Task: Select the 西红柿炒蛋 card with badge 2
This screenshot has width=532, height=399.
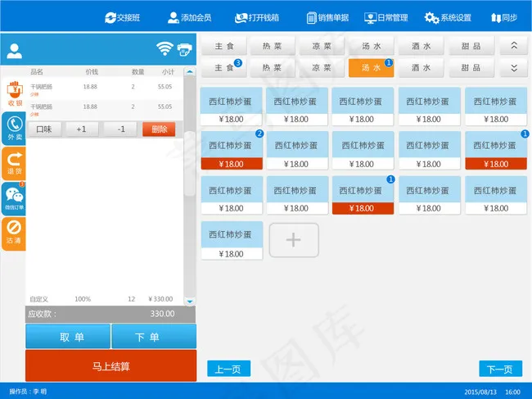Action: point(232,151)
